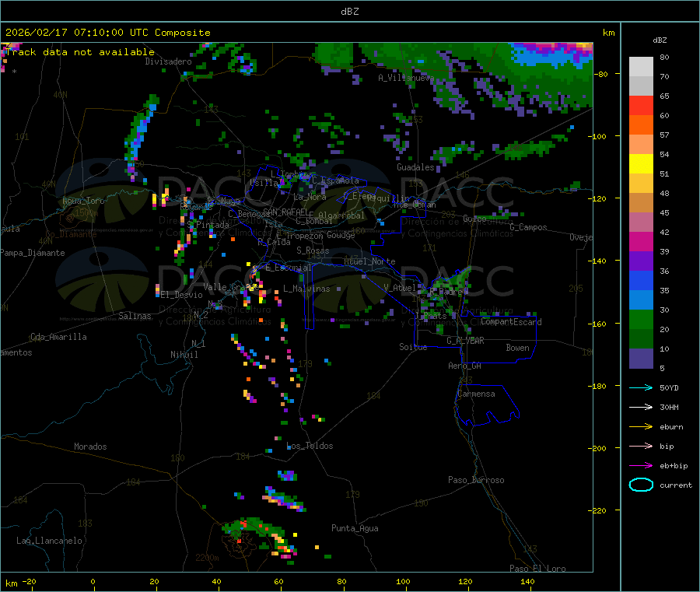Select the light grey 70–80 dBZ swatch

pos(641,67)
